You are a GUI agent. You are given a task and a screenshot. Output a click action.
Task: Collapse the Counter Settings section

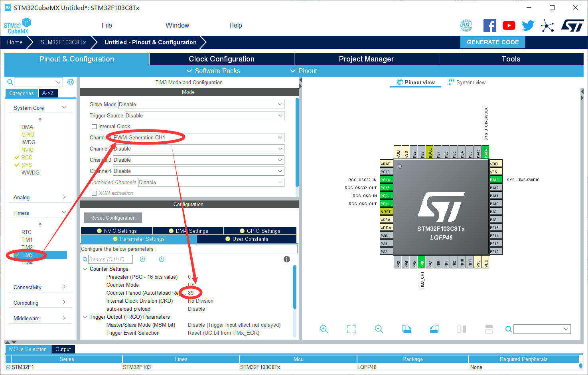[x=85, y=269]
